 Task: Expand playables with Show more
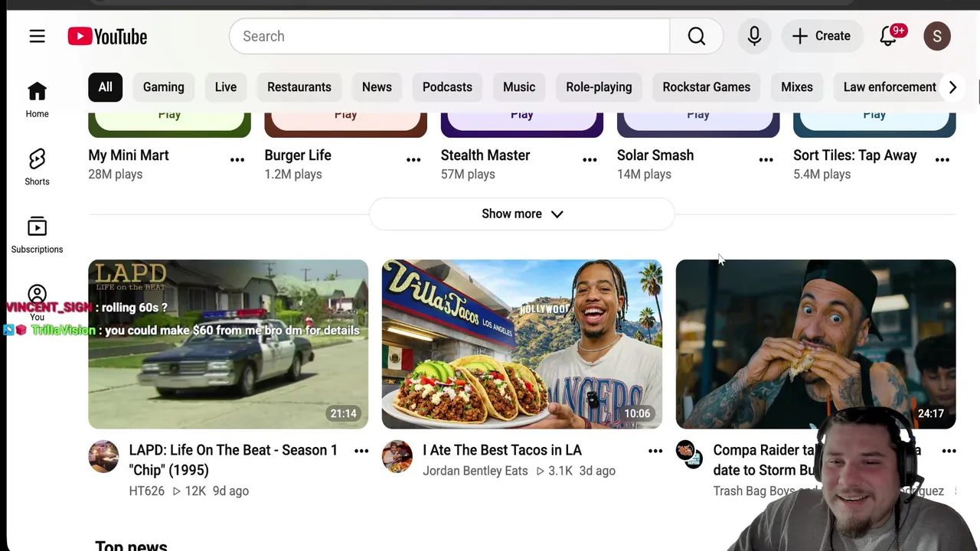point(522,214)
